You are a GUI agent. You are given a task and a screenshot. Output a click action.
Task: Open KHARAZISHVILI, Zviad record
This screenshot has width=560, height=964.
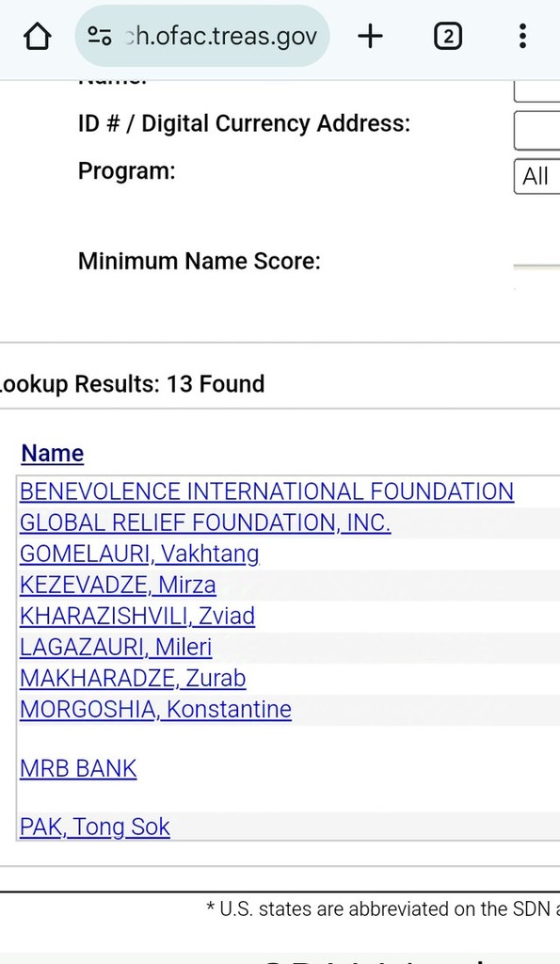[x=137, y=616]
